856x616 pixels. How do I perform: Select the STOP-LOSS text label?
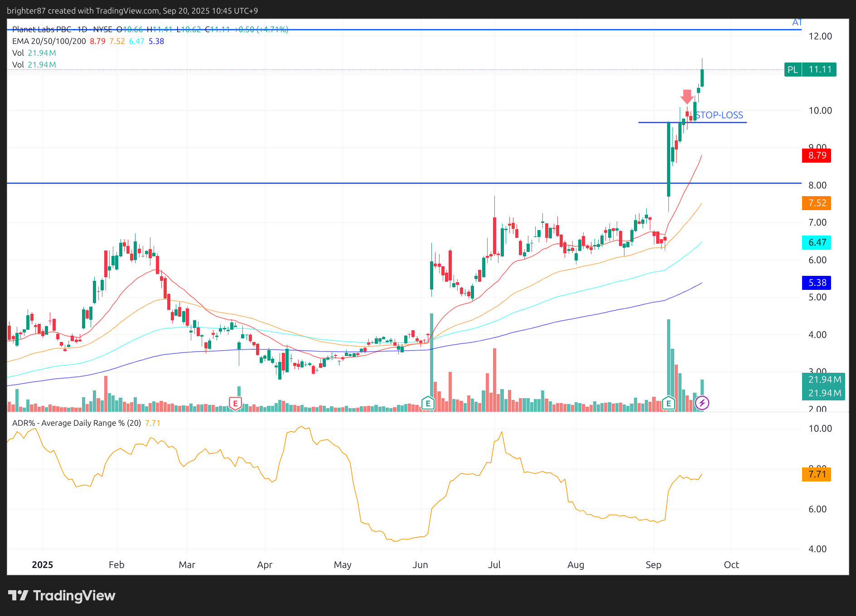pyautogui.click(x=719, y=115)
